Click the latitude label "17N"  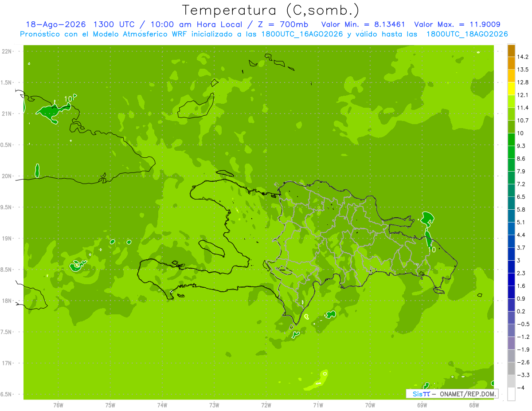pos(8,363)
